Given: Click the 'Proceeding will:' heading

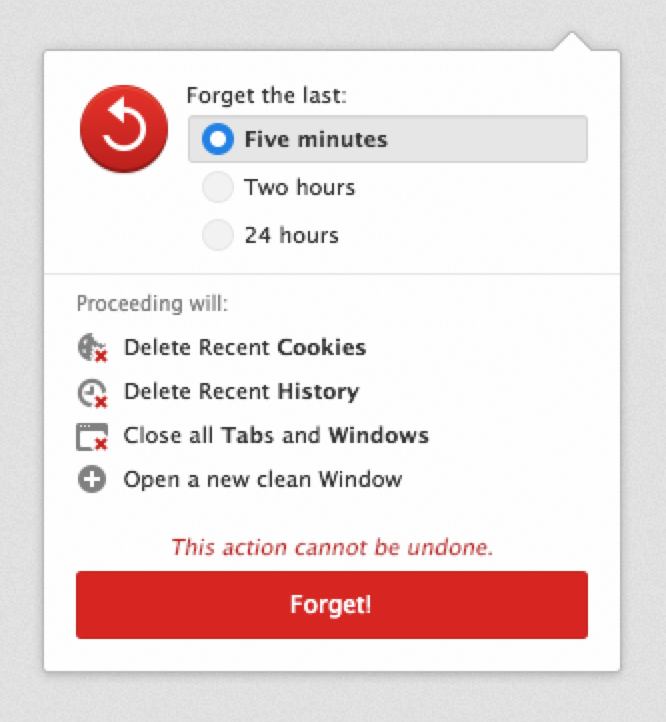Looking at the screenshot, I should point(152,303).
